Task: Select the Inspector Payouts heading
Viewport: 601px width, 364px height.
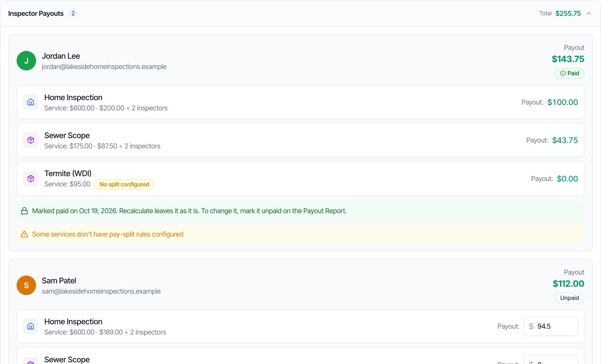Action: [x=36, y=13]
